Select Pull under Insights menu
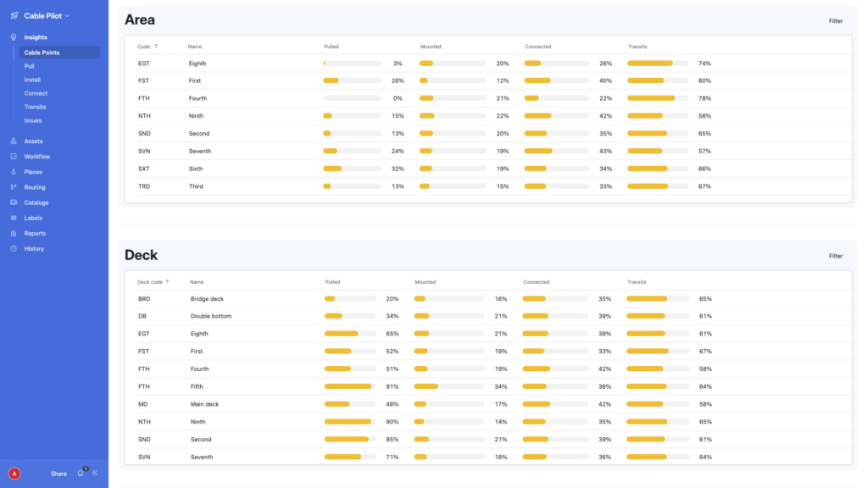The height and width of the screenshot is (488, 868). tap(30, 66)
